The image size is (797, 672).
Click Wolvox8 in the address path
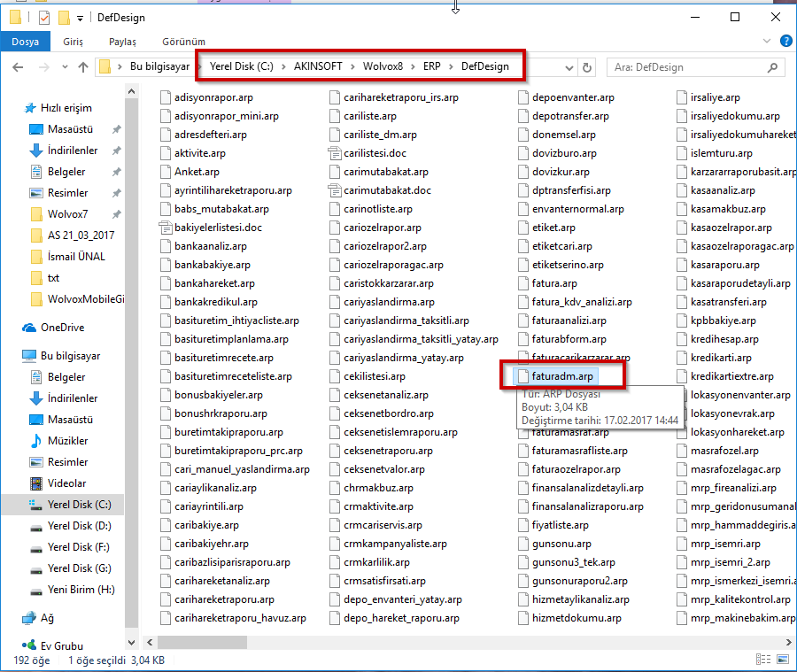(383, 66)
